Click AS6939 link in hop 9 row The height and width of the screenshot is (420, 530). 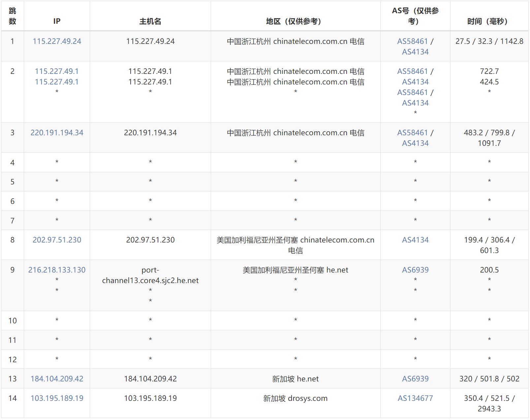coord(415,270)
